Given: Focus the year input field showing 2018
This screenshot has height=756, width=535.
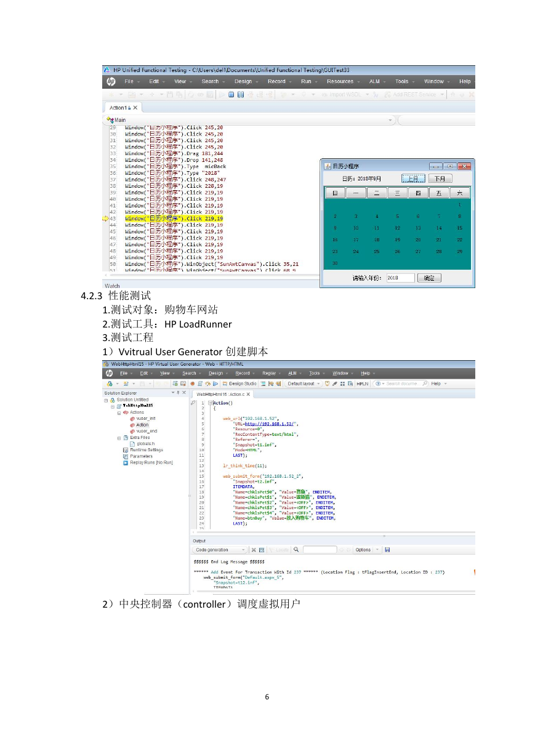Looking at the screenshot, I should click(x=401, y=278).
